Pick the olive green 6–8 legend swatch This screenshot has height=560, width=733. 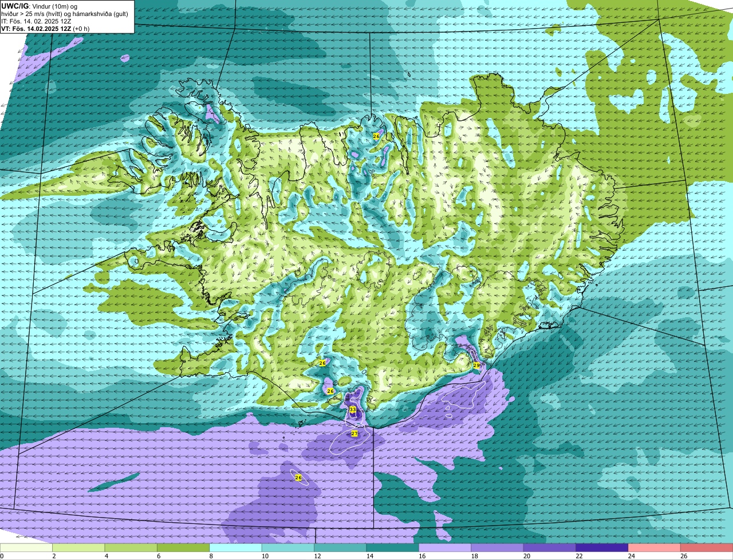click(x=183, y=548)
